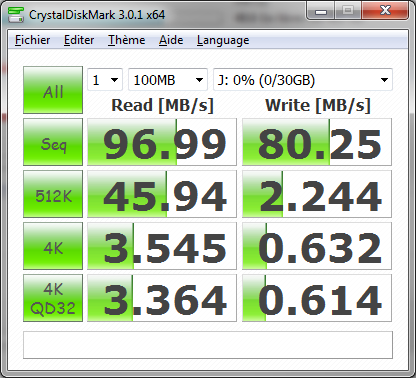Image resolution: width=416 pixels, height=378 pixels.
Task: Open the J: drive selection dropdown
Action: point(303,80)
